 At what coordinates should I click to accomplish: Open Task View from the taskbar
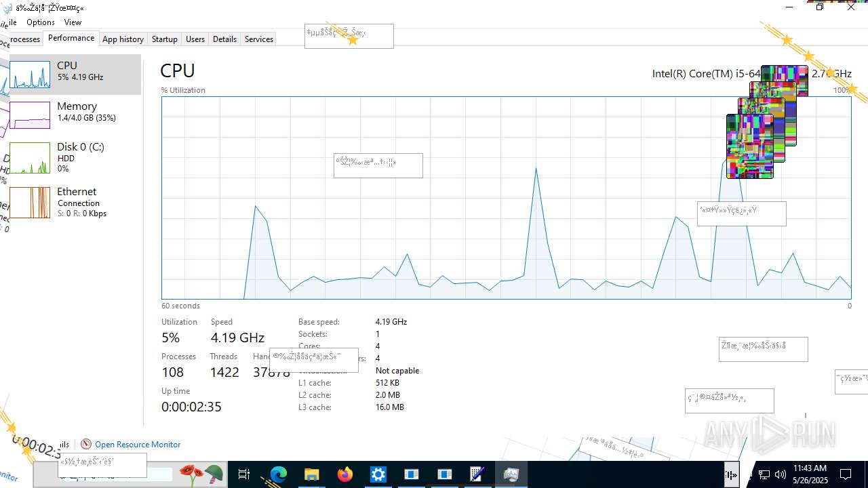tap(244, 474)
